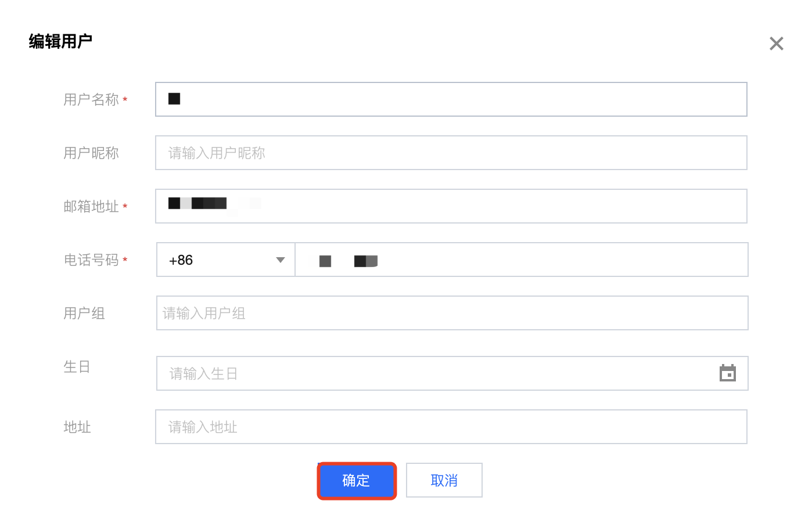Image resolution: width=812 pixels, height=526 pixels.
Task: Focus the 用户名称 input field
Action: pyautogui.click(x=451, y=99)
